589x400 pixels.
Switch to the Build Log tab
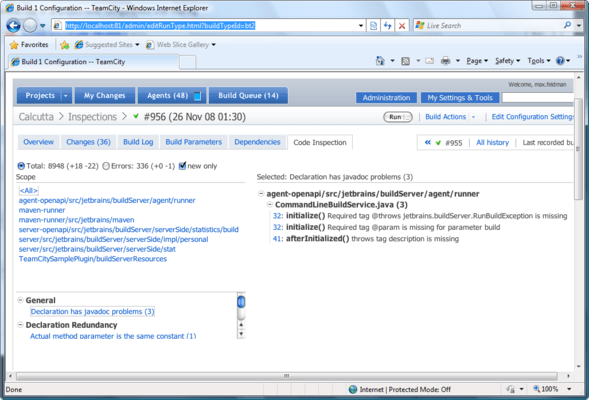pyautogui.click(x=138, y=142)
